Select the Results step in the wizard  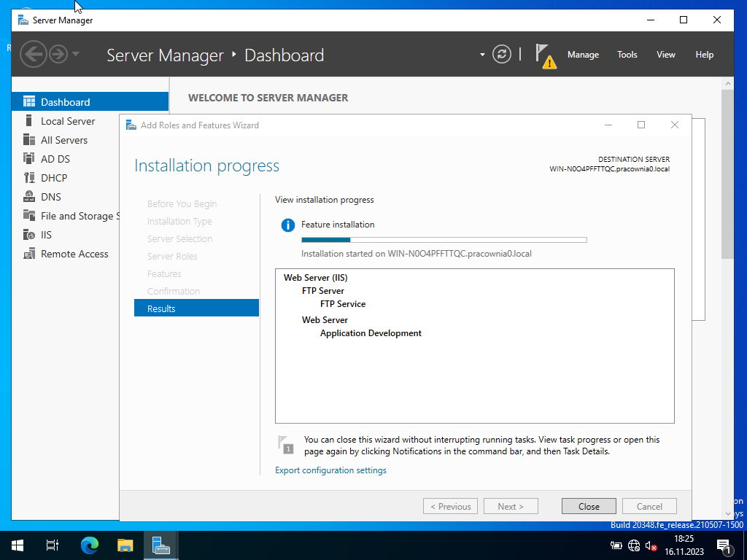click(x=196, y=308)
